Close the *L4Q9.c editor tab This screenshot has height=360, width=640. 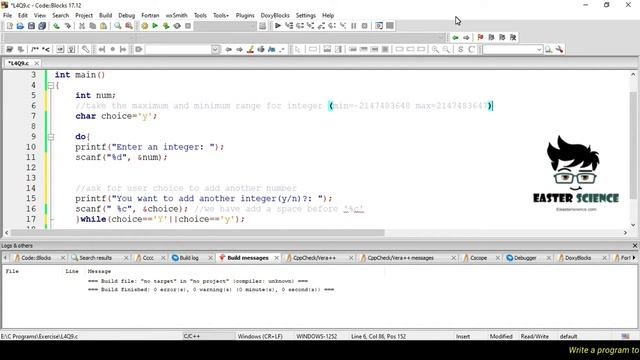click(x=37, y=63)
